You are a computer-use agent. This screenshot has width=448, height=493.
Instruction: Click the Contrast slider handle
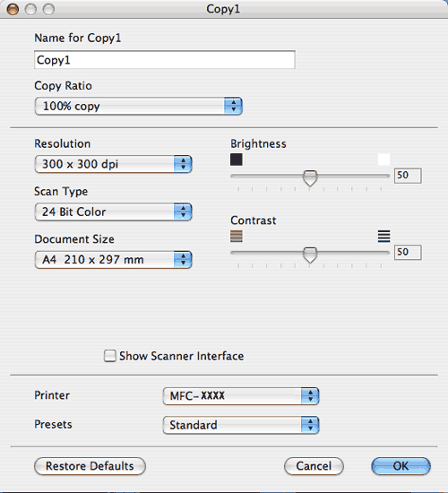click(x=310, y=255)
